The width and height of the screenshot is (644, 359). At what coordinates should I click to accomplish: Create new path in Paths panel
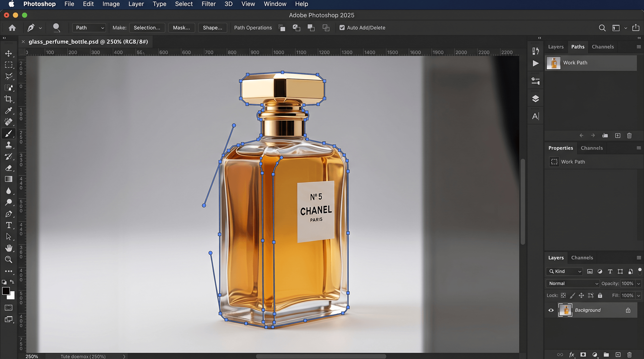pos(618,136)
